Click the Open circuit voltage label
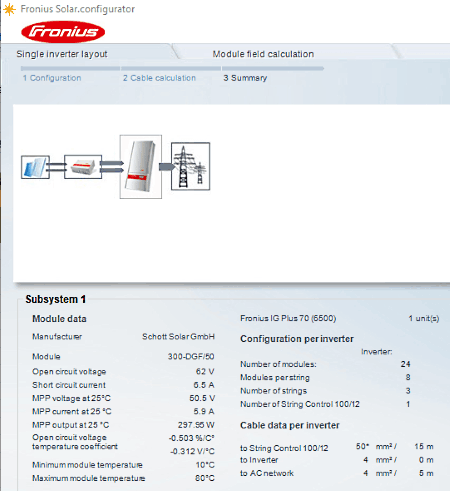The width and height of the screenshot is (450, 491). (69, 371)
